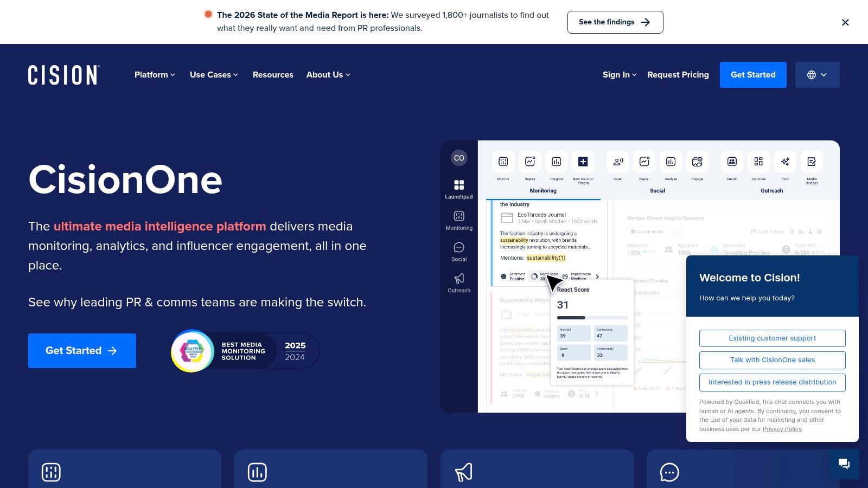Click the Report icon under Monitoring

[x=530, y=162]
